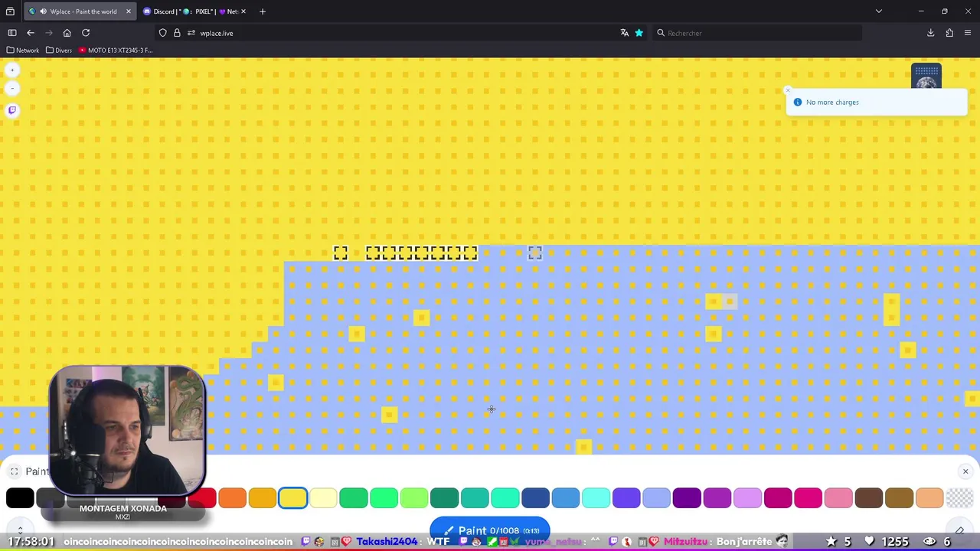This screenshot has height=551, width=980.
Task: Pick the red color swatch
Action: click(202, 498)
